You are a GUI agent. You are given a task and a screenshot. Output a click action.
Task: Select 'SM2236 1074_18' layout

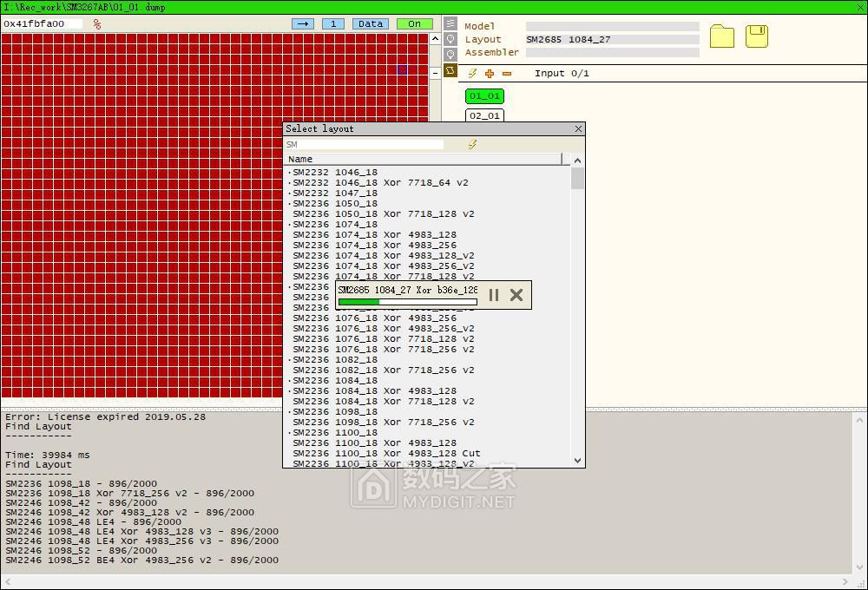pos(335,225)
